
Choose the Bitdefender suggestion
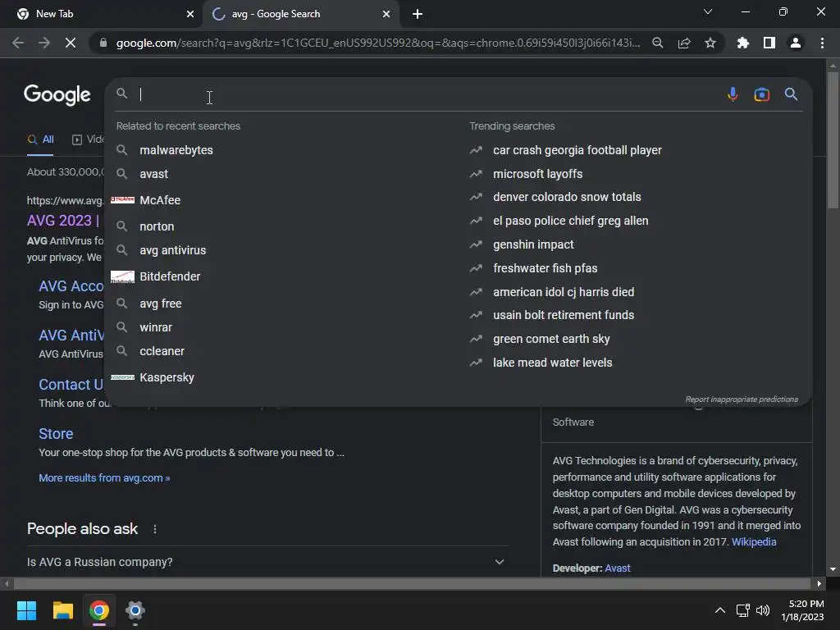click(170, 276)
